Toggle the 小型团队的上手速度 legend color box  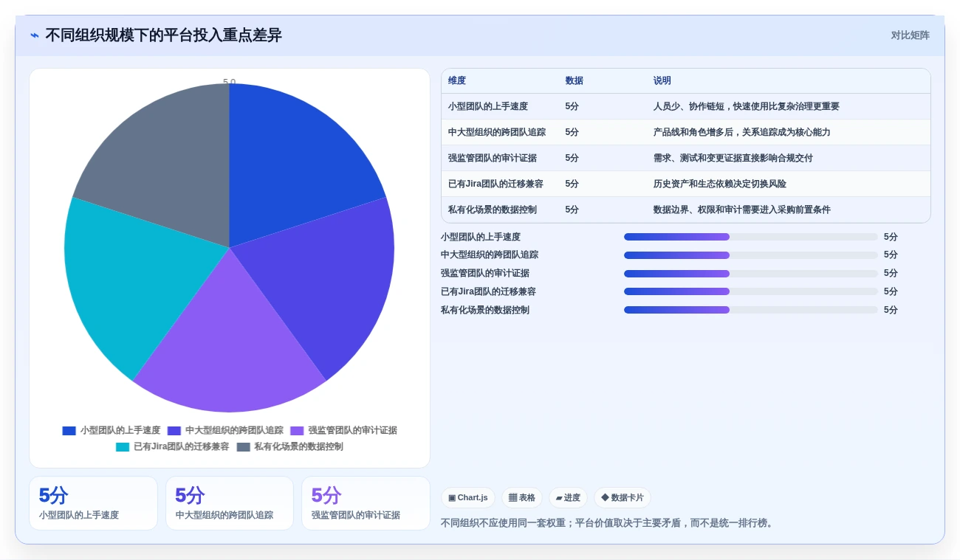(69, 431)
